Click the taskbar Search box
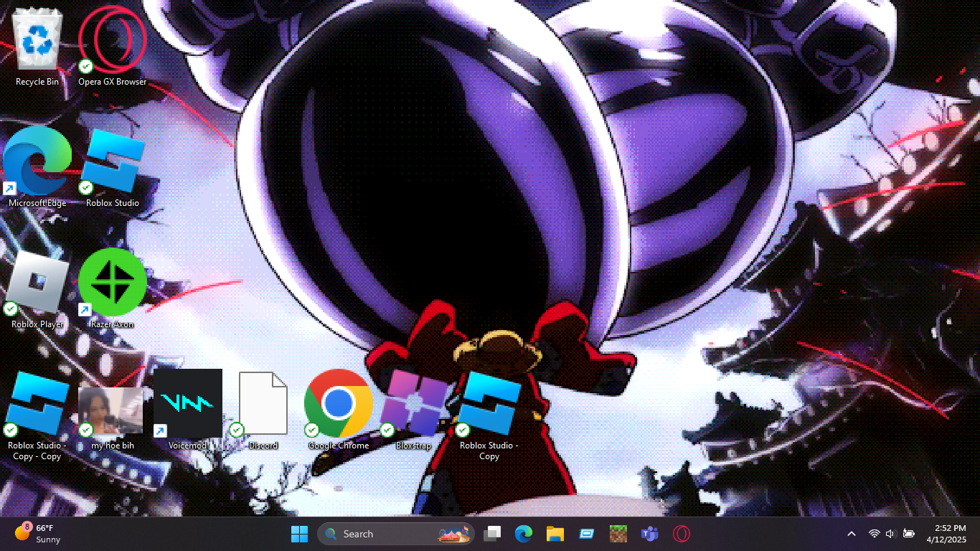Image resolution: width=980 pixels, height=551 pixels. (396, 534)
